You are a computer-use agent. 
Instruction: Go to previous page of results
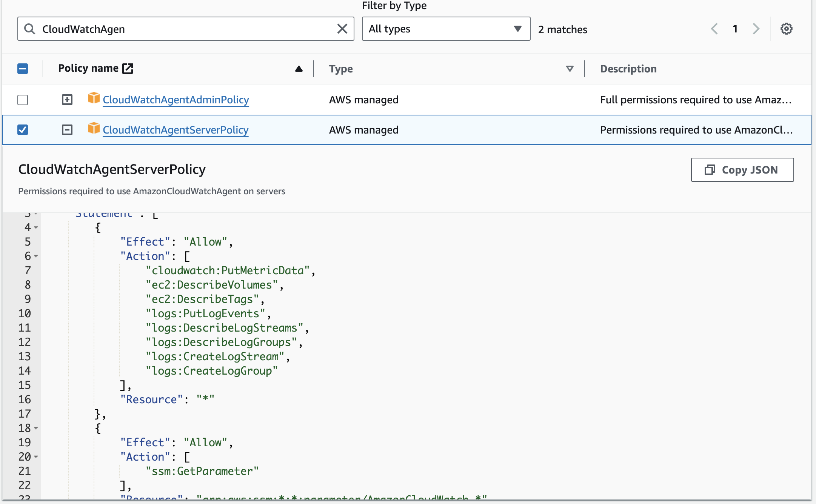(x=714, y=29)
